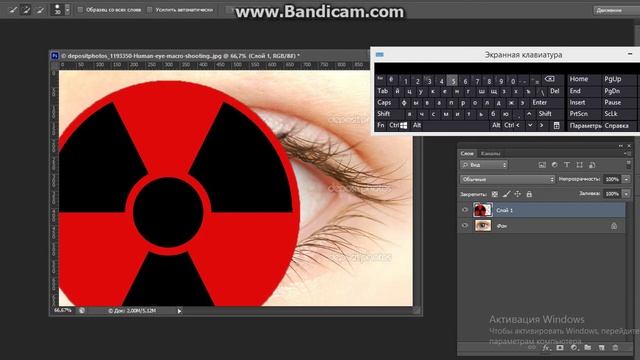Add a layer style with fx icon
The width and height of the screenshot is (640, 360).
546,348
